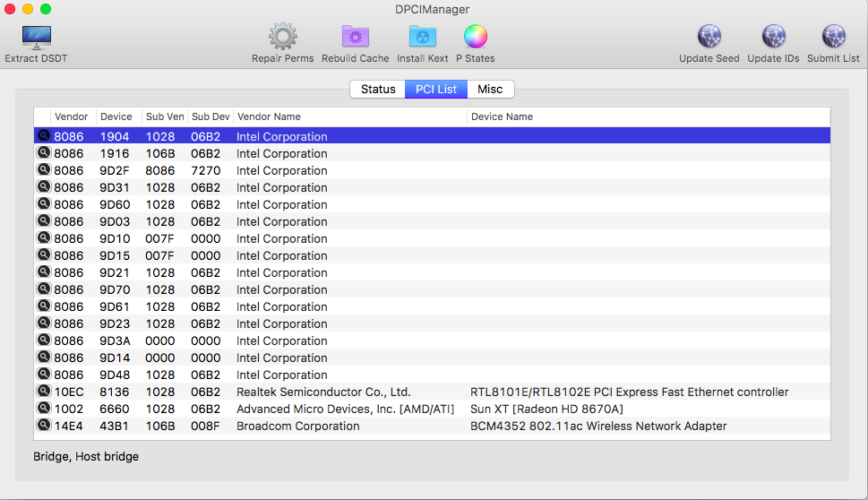Click the Update Seed globe icon
Viewport: 868px width, 500px height.
pyautogui.click(x=709, y=38)
